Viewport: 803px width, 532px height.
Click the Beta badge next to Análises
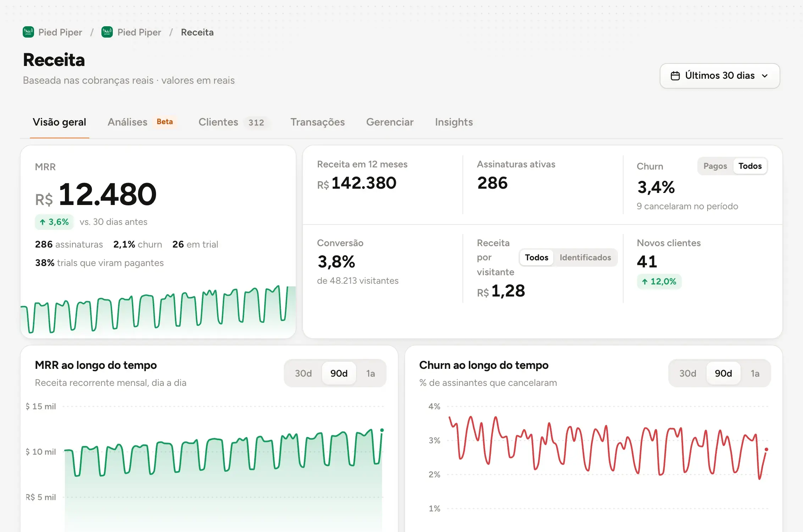[x=165, y=122]
